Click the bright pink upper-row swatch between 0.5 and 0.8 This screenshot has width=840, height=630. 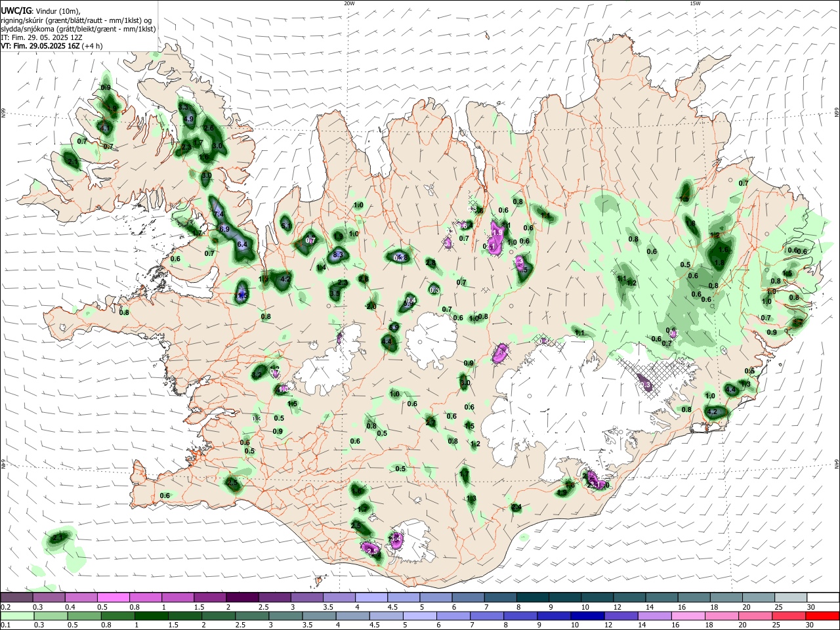coord(113,598)
